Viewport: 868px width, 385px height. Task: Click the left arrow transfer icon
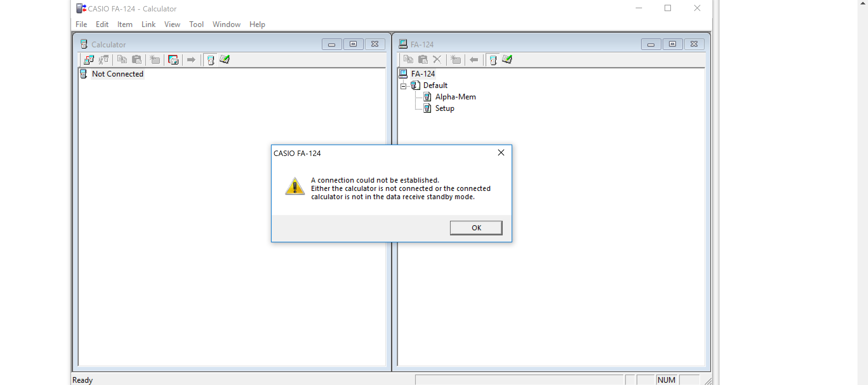pyautogui.click(x=474, y=60)
